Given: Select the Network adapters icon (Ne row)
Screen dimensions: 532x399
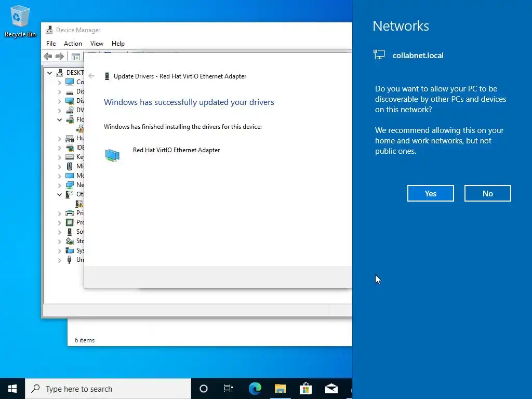Looking at the screenshot, I should (70, 185).
